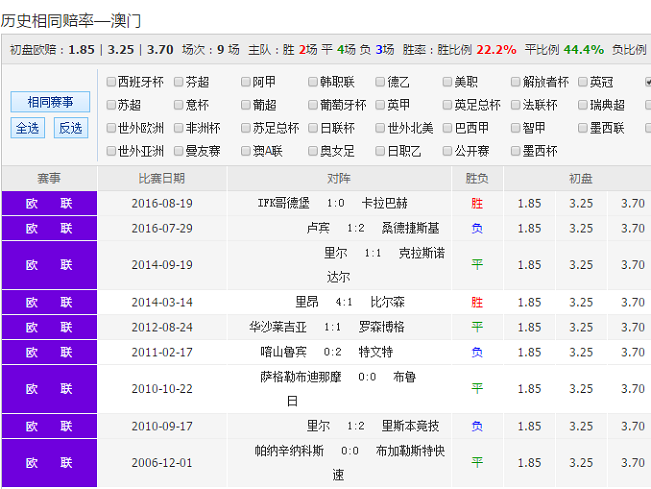Click the team name 喀山鲁宾
The width and height of the screenshot is (651, 489).
pos(284,352)
